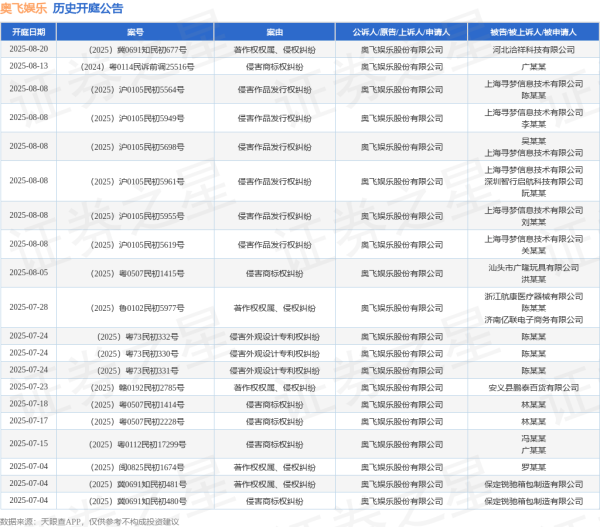
Task: Click 侵害外观设计专利权纠纷 in the 粤73民初332号 row
Action: coord(275,337)
